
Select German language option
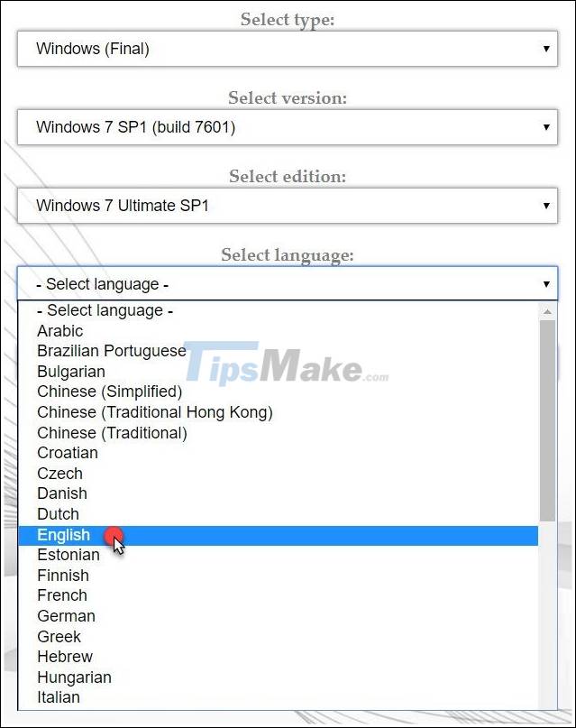coord(279,616)
